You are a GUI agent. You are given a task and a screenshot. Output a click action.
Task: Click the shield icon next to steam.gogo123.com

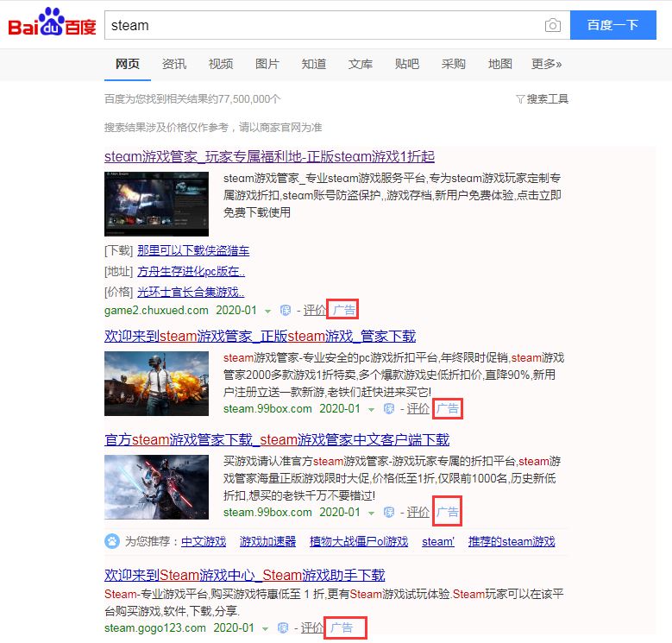(x=283, y=628)
